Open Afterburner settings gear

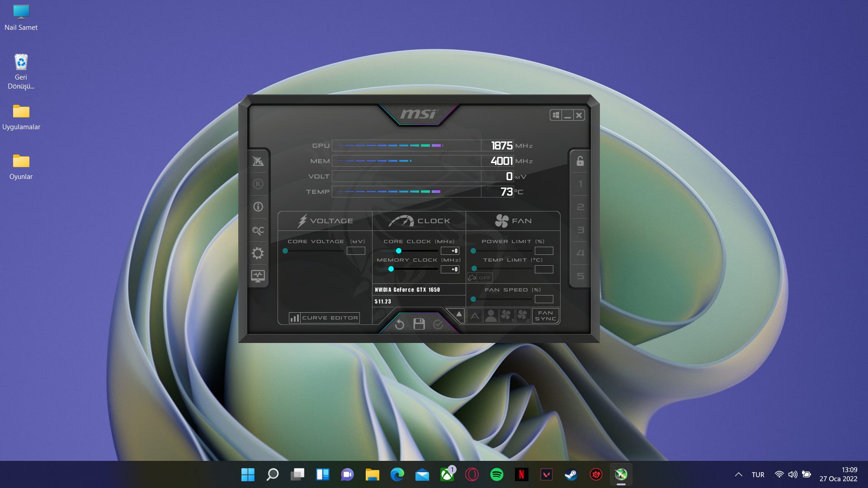click(258, 253)
